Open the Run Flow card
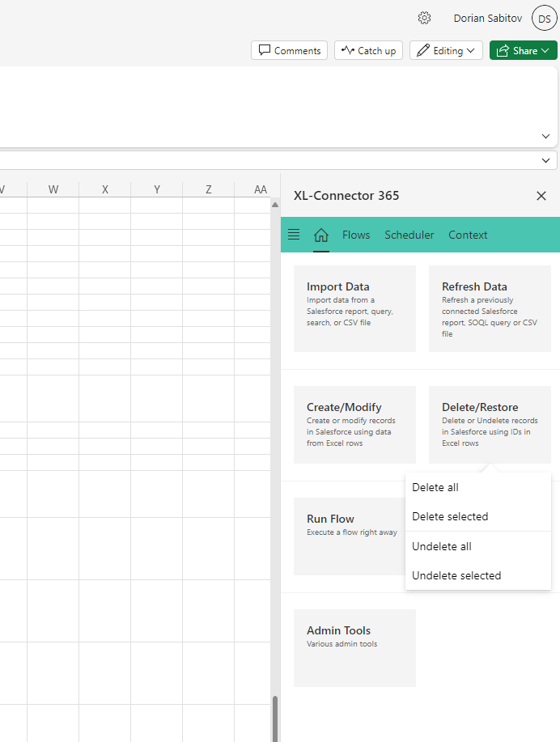This screenshot has height=742, width=560. tap(350, 536)
